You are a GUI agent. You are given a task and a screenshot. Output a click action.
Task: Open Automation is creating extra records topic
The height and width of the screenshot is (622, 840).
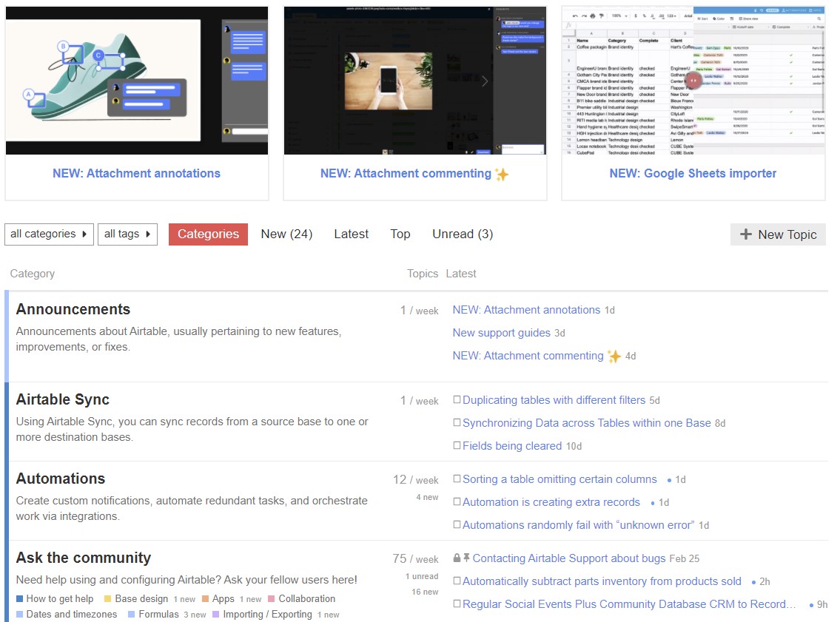click(551, 502)
